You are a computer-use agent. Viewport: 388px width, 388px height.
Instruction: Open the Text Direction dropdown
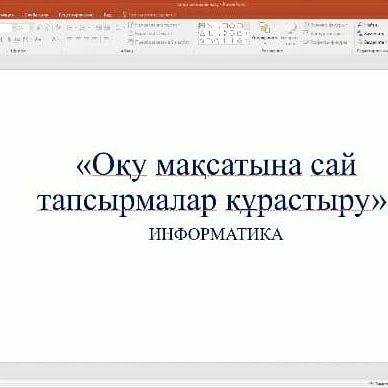(x=154, y=25)
